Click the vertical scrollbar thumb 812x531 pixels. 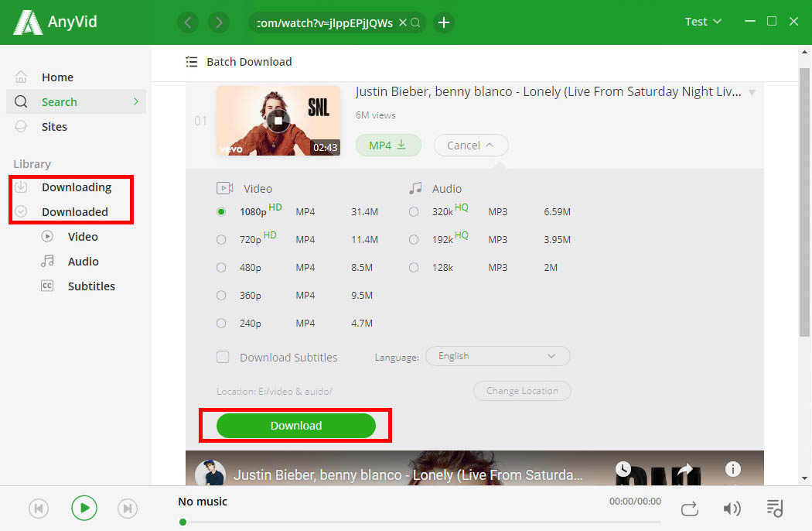click(804, 202)
